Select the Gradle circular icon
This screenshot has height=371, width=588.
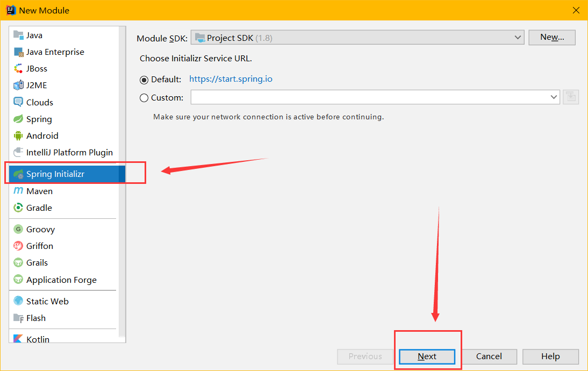(x=18, y=208)
